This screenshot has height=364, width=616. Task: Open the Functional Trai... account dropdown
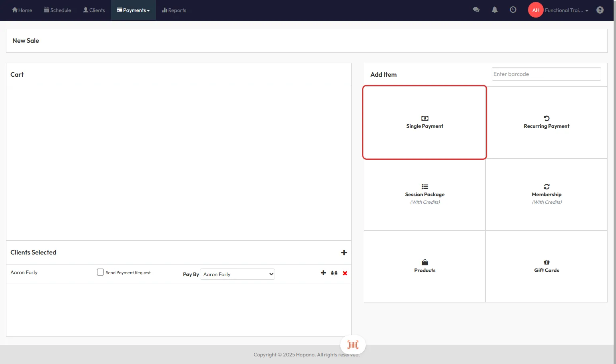(x=566, y=10)
